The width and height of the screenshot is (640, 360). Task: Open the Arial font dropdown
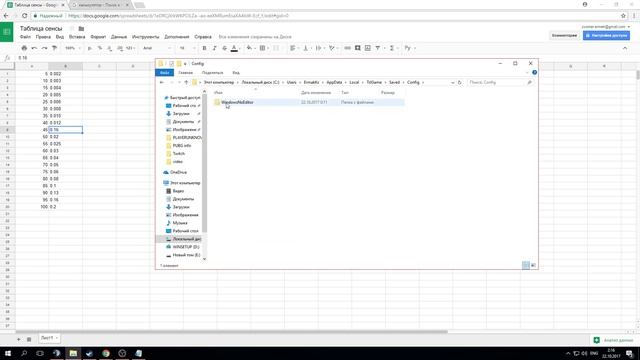156,48
